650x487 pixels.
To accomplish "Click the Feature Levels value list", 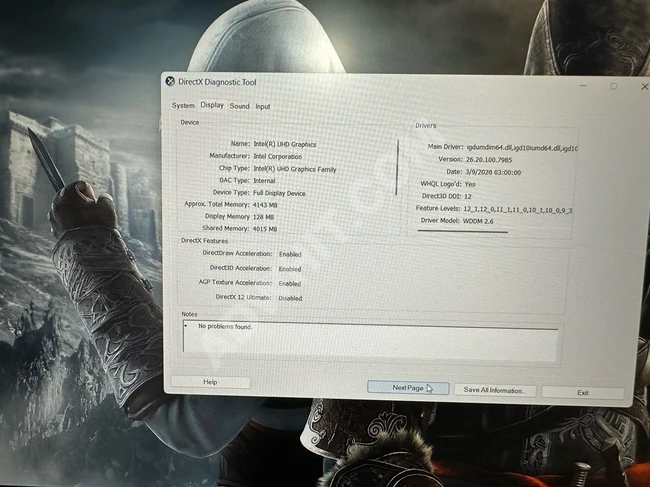I will [518, 210].
